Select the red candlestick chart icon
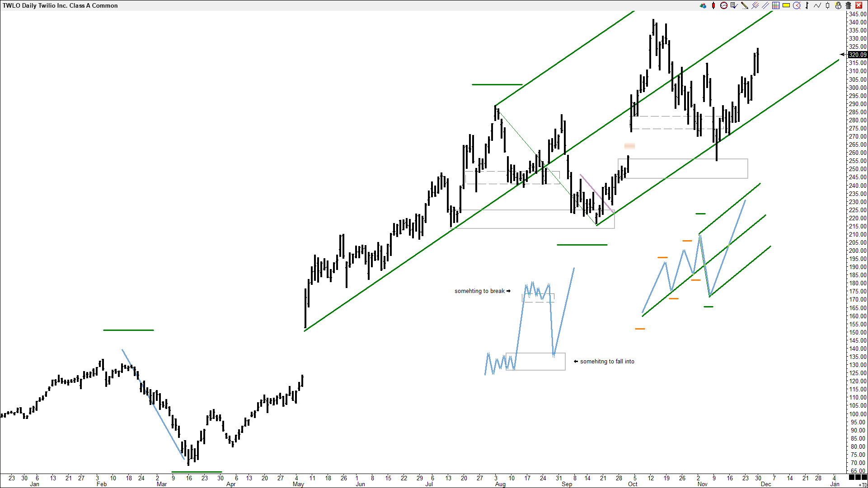Image resolution: width=868 pixels, height=488 pixels. 713,5
